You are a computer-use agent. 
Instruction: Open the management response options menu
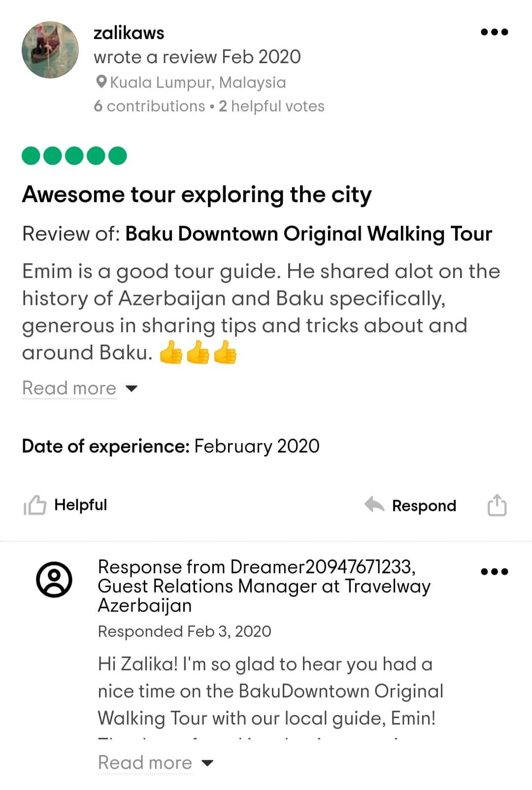(x=494, y=572)
